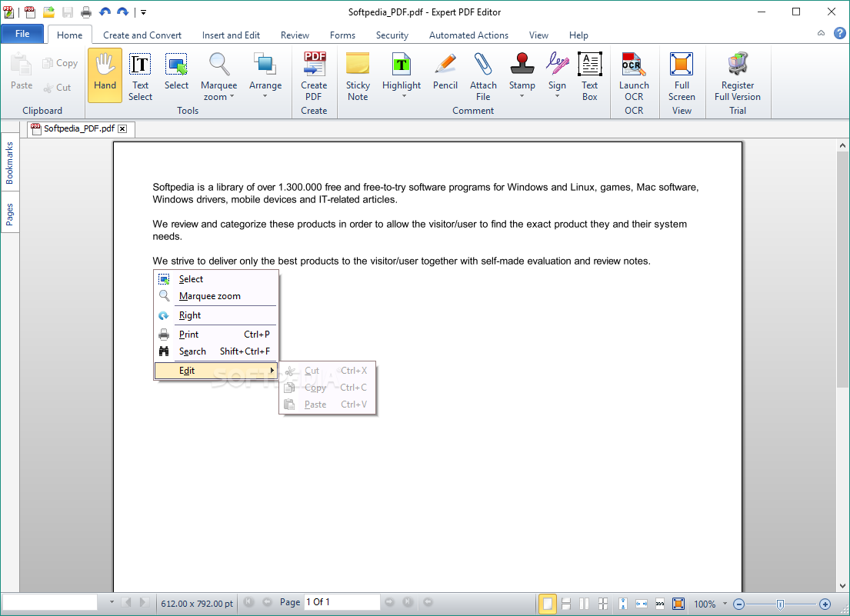Click the Marquee zoom ribbon icon

click(219, 65)
